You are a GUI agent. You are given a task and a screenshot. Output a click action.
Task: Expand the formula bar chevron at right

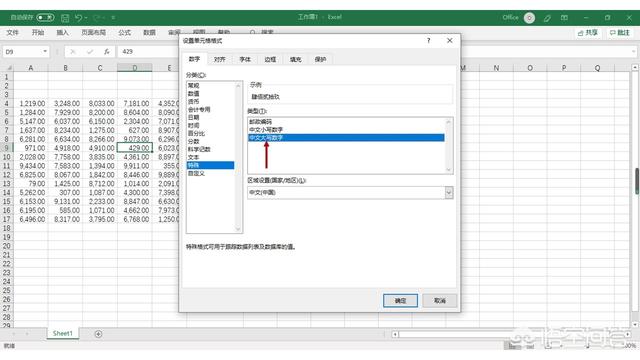(633, 51)
